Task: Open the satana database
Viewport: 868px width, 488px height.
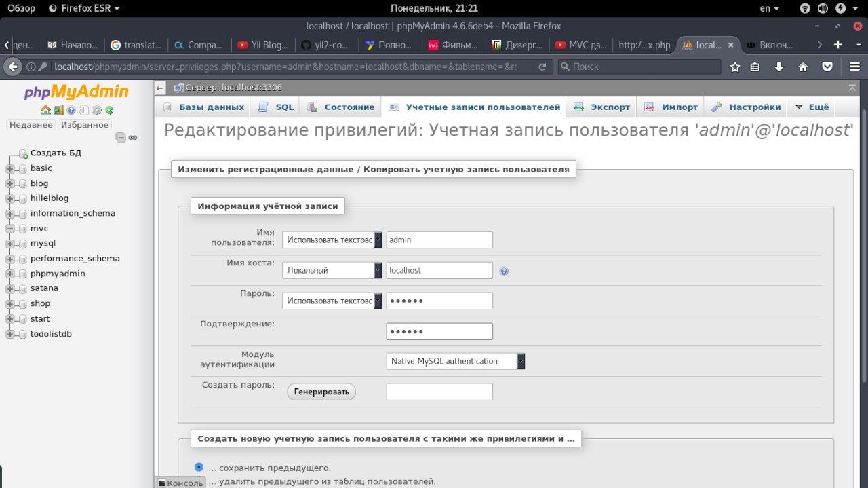Action: click(44, 288)
